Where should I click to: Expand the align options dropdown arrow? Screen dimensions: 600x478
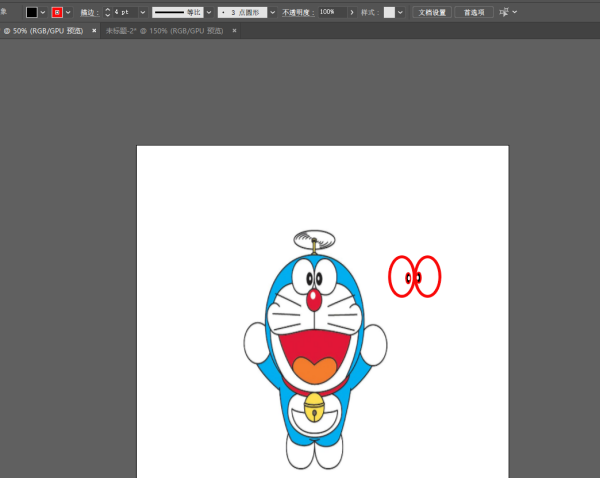click(x=515, y=12)
